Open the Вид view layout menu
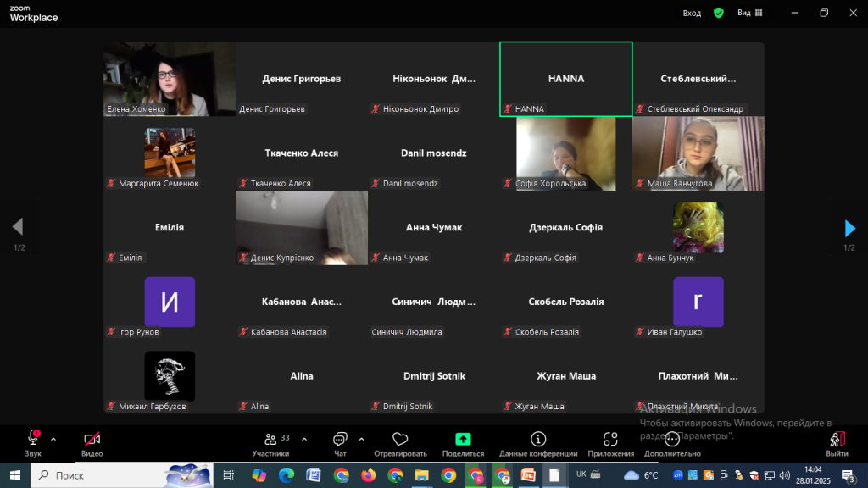868x488 pixels. tap(750, 13)
